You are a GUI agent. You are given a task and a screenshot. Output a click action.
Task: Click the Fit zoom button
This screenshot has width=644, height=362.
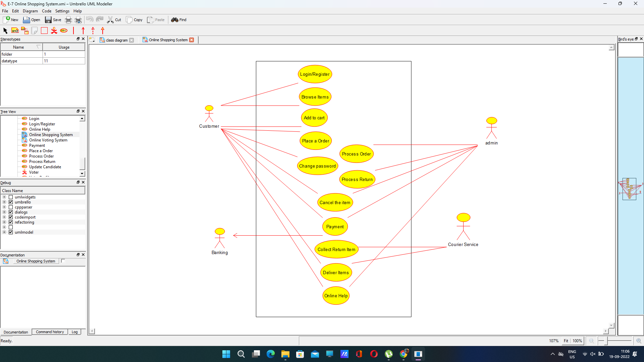point(566,341)
